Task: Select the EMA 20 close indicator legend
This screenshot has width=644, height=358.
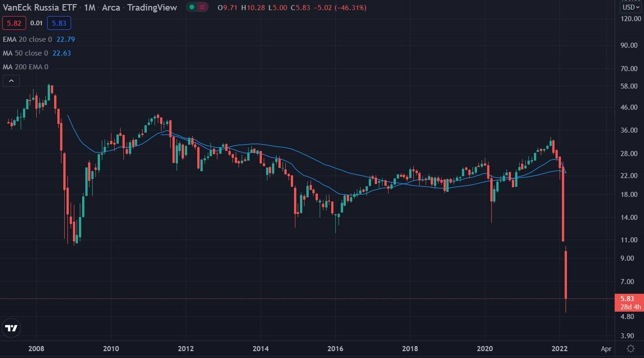Action: pyautogui.click(x=28, y=39)
